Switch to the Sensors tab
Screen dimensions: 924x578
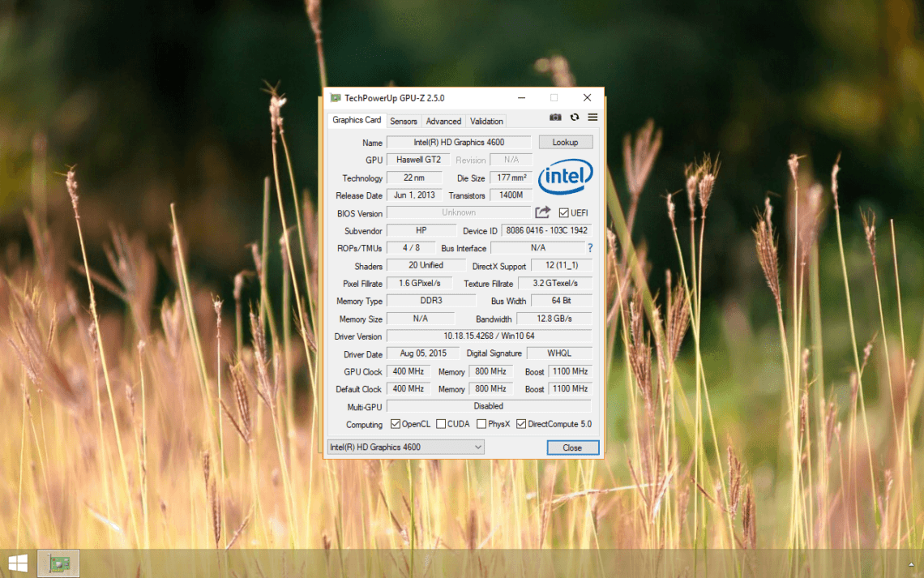point(403,120)
